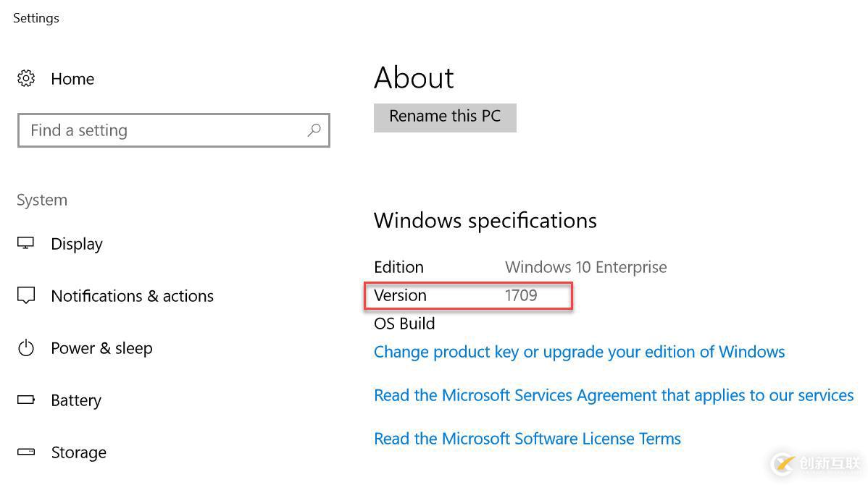868x485 pixels.
Task: Select the highlighted Version 1709 row
Action: pos(468,295)
